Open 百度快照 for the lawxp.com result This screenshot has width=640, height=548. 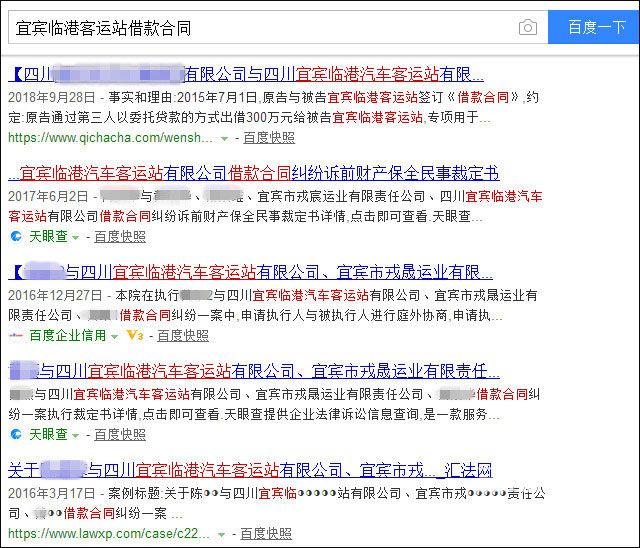pos(266,533)
